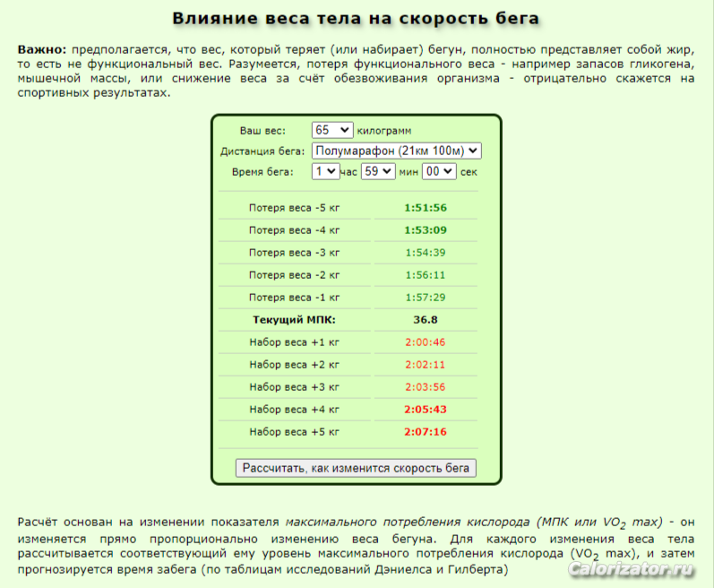
Task: Click the current MPK value 36.8
Action: (x=425, y=319)
